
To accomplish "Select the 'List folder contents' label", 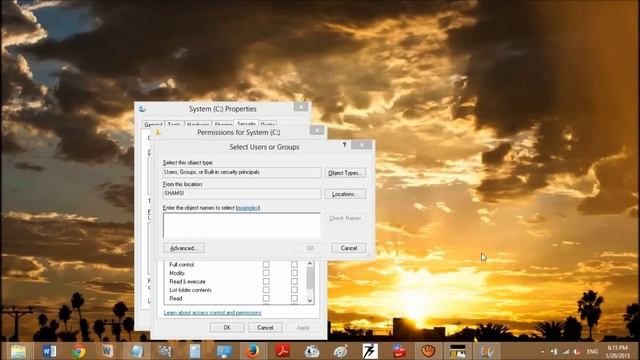I will coord(190,290).
